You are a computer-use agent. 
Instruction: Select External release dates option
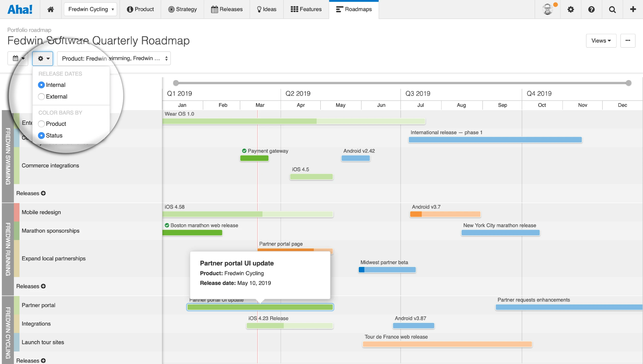41,97
